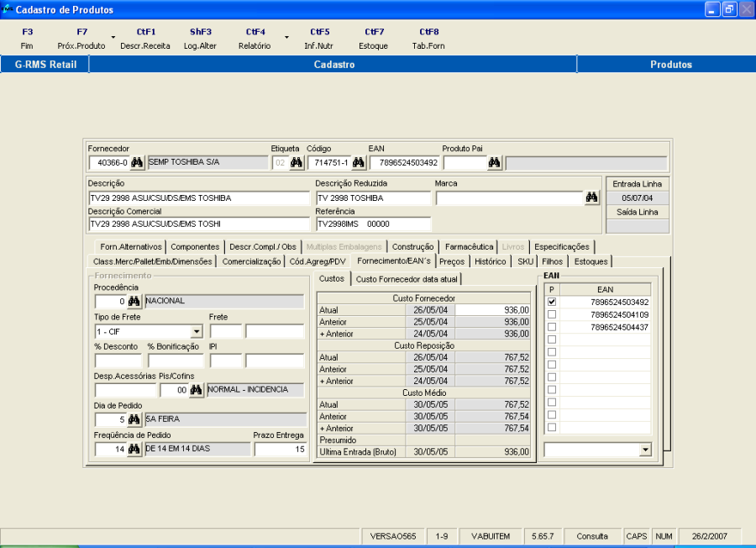Expand the combo box below EAN list
756x548 pixels.
pyautogui.click(x=646, y=450)
